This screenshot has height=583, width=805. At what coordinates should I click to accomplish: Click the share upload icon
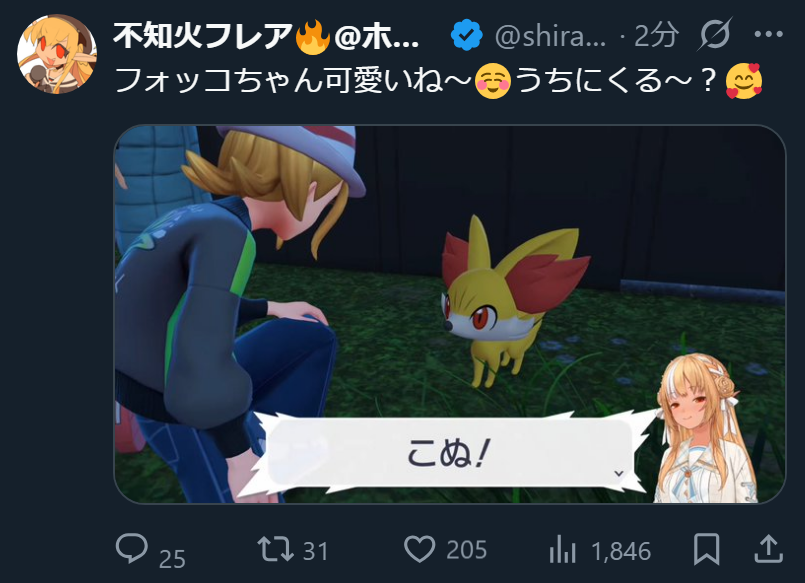point(768,549)
